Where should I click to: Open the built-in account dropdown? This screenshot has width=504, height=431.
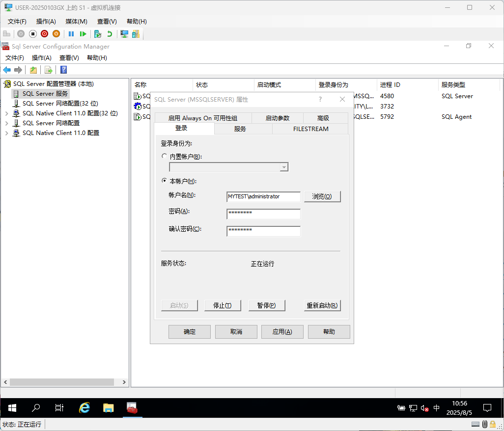[x=284, y=167]
